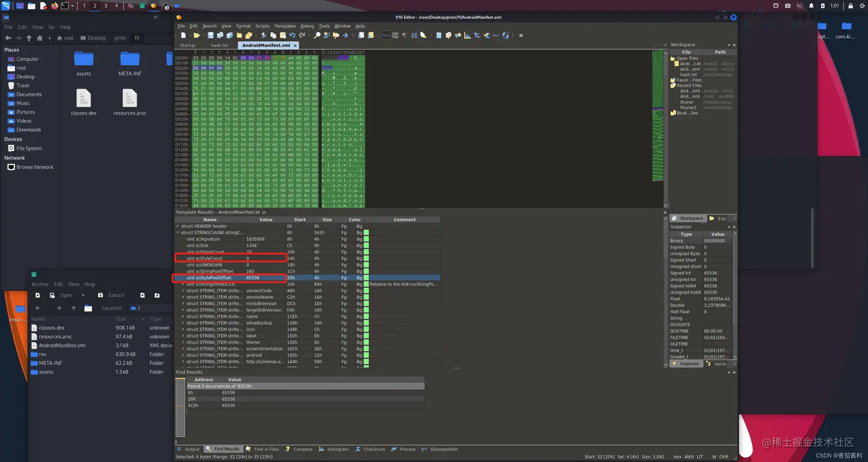This screenshot has width=868, height=462.
Task: Open the Templates menu
Action: click(285, 26)
